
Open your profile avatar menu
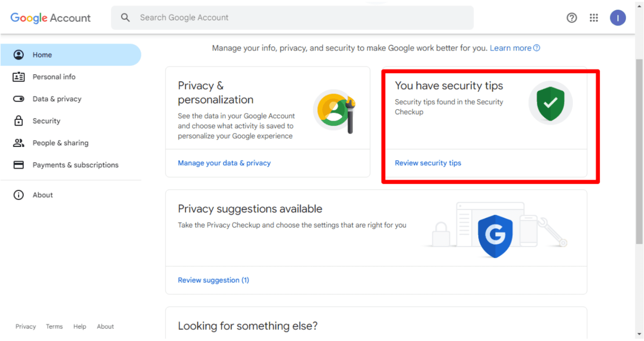618,17
